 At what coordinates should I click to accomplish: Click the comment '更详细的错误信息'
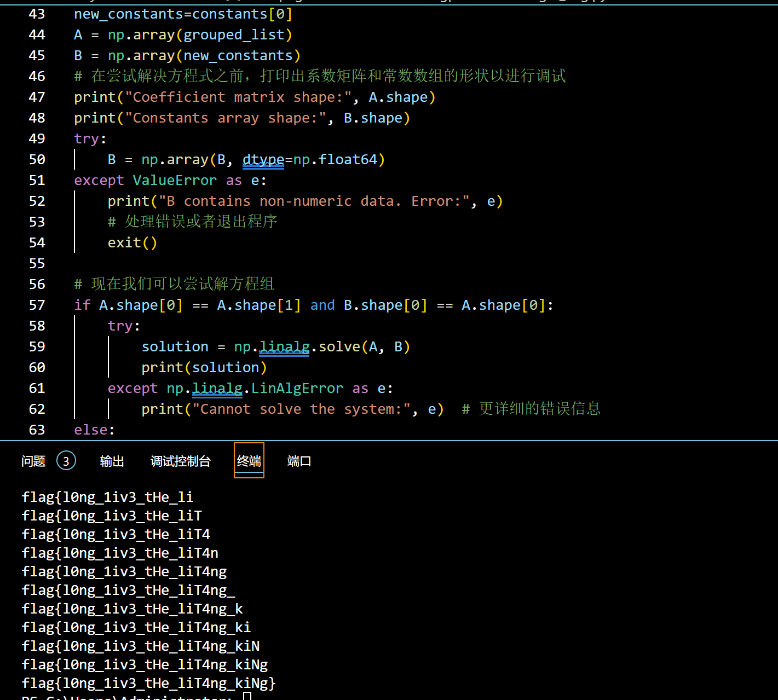click(539, 409)
